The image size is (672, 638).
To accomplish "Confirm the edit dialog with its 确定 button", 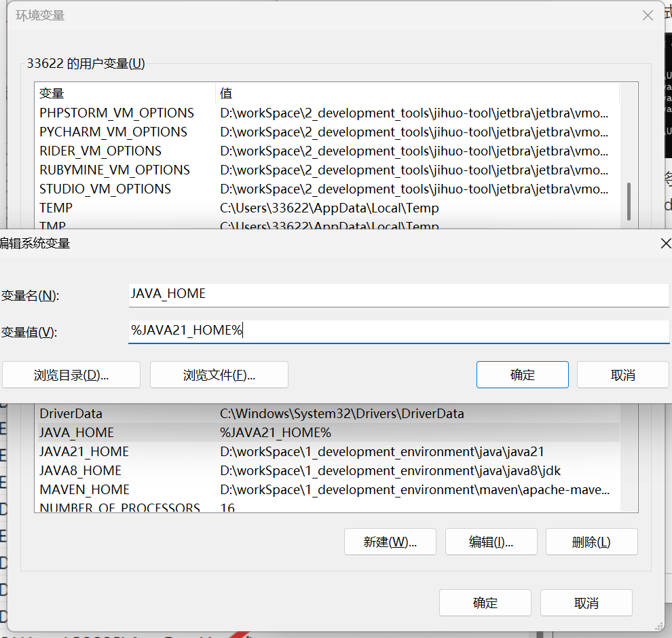I will pyautogui.click(x=522, y=375).
